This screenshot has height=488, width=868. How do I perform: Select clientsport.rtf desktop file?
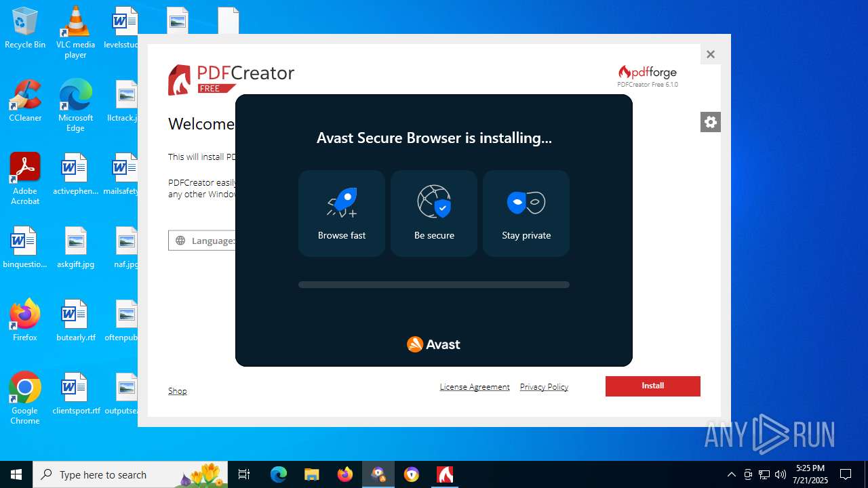75,393
